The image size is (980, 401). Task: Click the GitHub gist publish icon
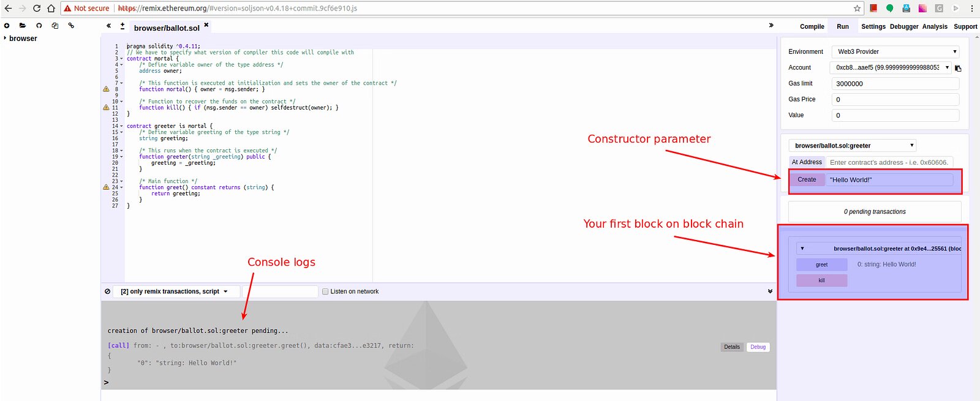[x=39, y=26]
